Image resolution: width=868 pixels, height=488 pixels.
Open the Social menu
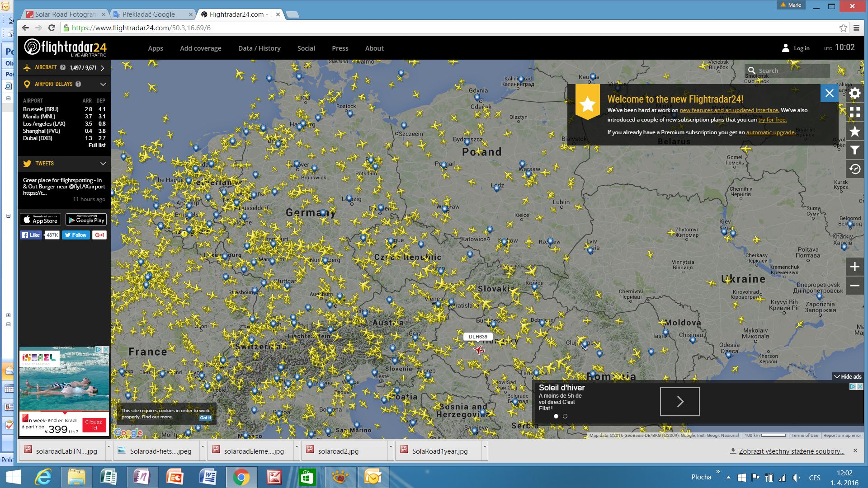(306, 48)
